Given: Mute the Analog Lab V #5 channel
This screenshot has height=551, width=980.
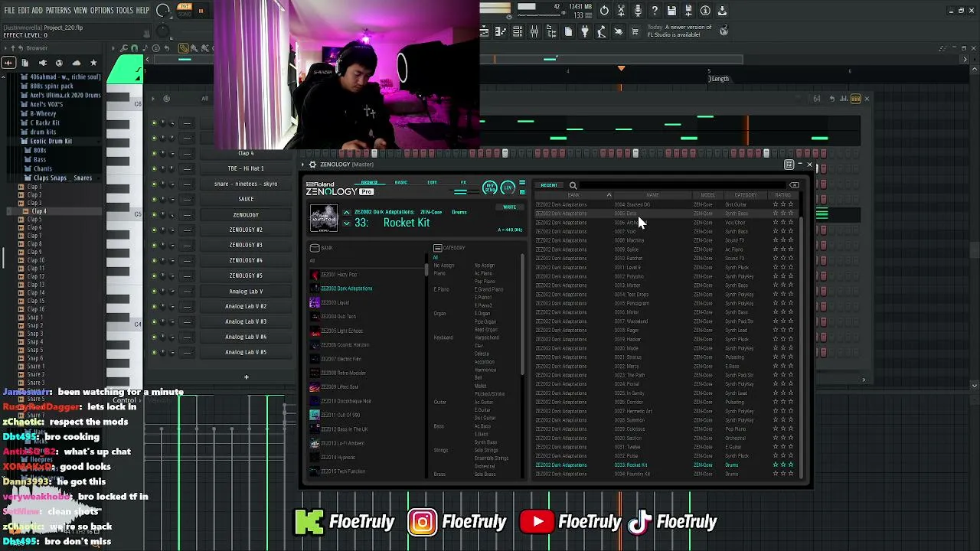Looking at the screenshot, I should tap(154, 352).
